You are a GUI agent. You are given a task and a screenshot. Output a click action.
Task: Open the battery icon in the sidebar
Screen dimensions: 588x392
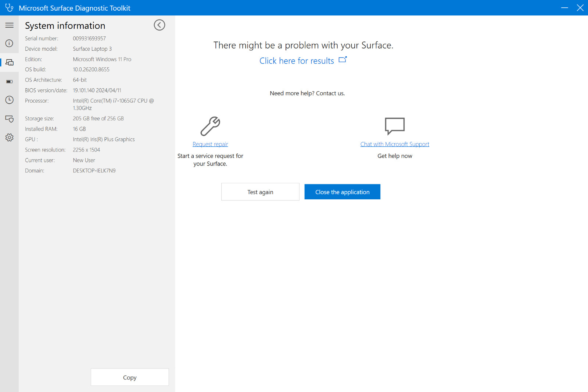tap(9, 82)
